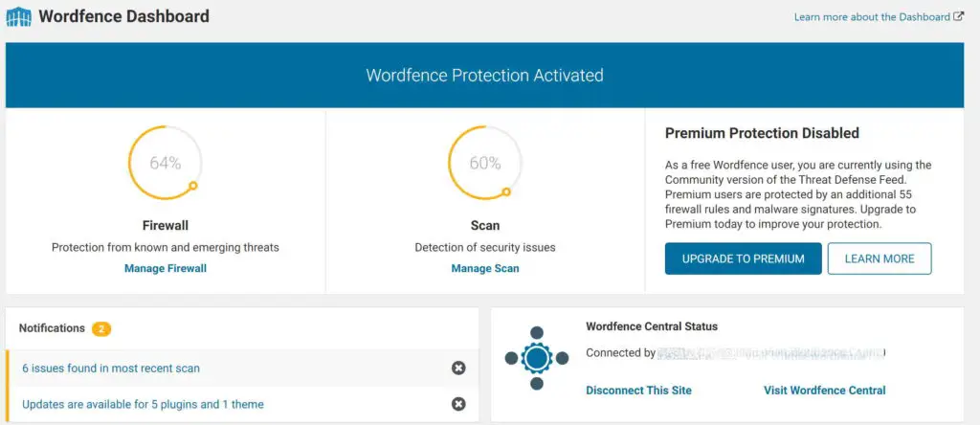
Task: Click Visit Wordfence Central link
Action: (x=824, y=390)
